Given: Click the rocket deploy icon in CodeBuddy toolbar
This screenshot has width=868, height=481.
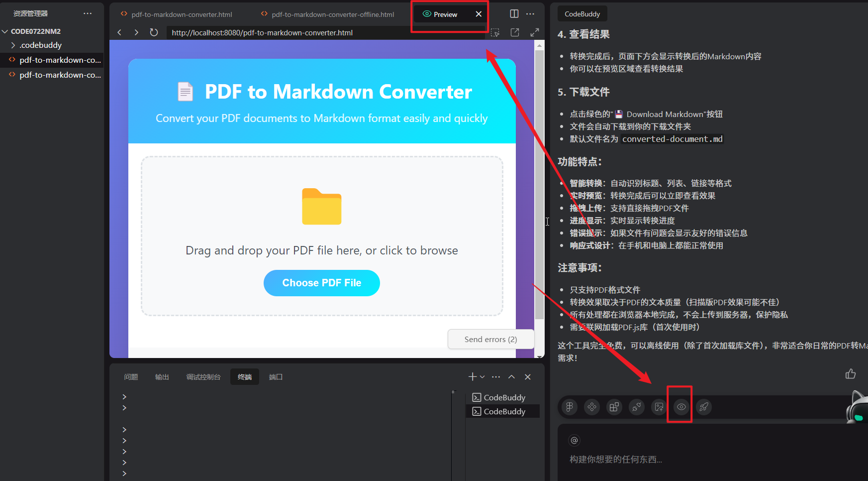Looking at the screenshot, I should [x=704, y=407].
